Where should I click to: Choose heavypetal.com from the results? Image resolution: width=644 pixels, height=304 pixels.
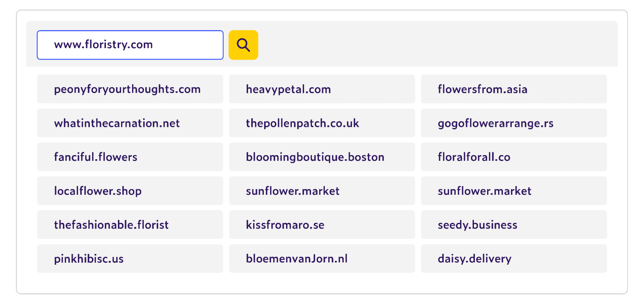(322, 89)
